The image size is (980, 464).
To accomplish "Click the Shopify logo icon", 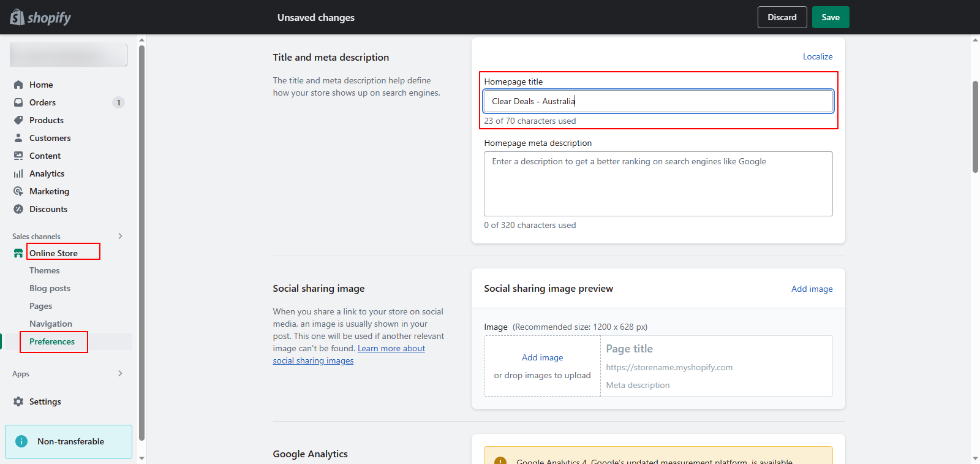I will point(17,17).
